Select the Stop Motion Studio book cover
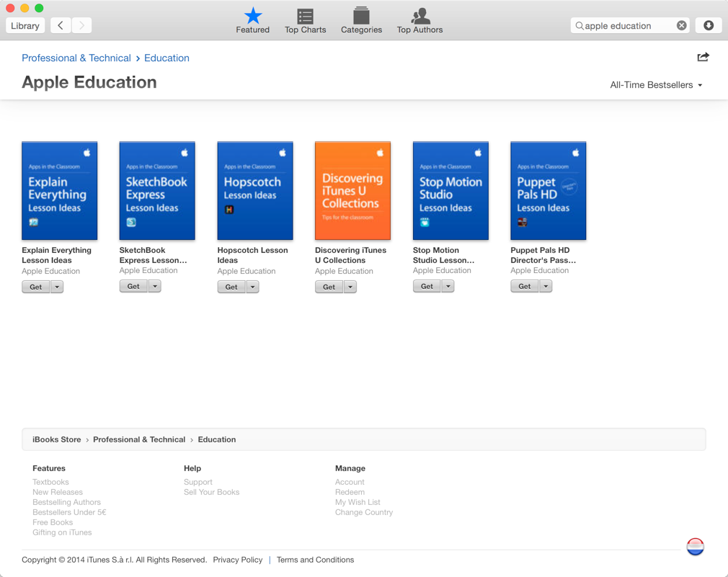Image resolution: width=728 pixels, height=577 pixels. click(450, 191)
